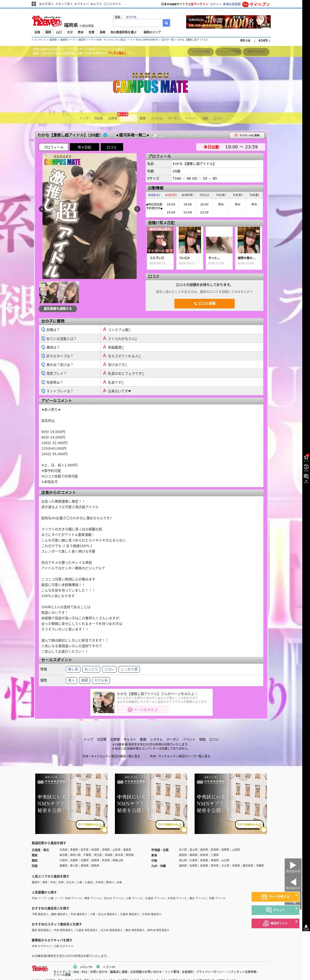Click the ネット予約する floating button
This screenshot has height=980, width=310.
pos(275,897)
